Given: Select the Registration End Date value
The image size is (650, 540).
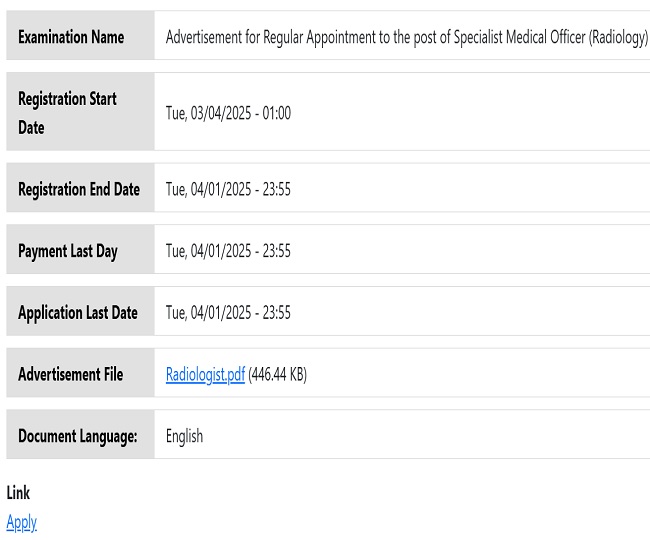Looking at the screenshot, I should pyautogui.click(x=228, y=189).
